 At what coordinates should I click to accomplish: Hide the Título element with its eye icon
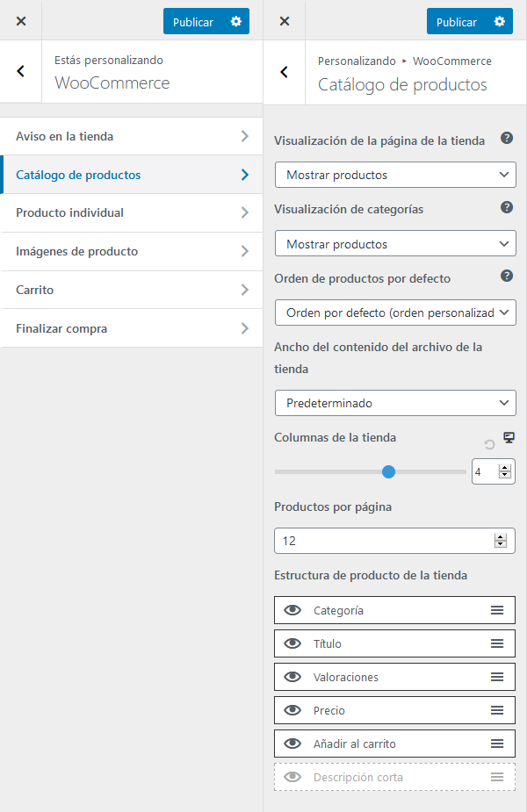tap(292, 643)
